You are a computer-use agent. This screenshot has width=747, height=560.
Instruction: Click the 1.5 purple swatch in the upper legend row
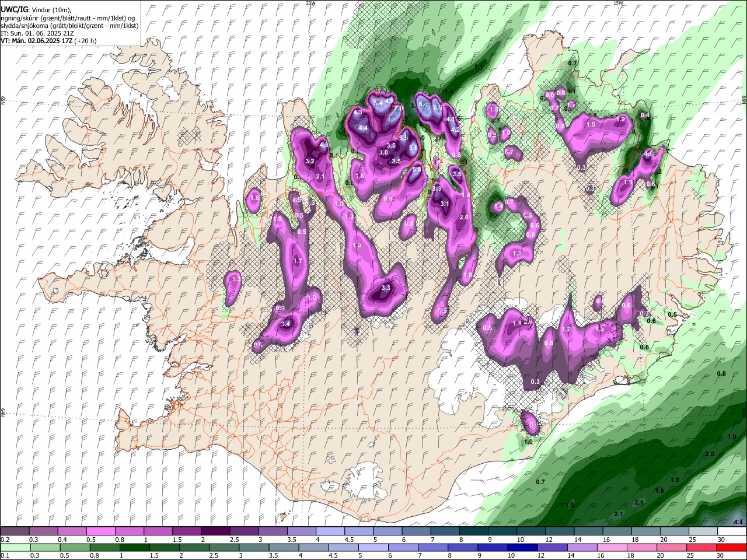pos(186,531)
